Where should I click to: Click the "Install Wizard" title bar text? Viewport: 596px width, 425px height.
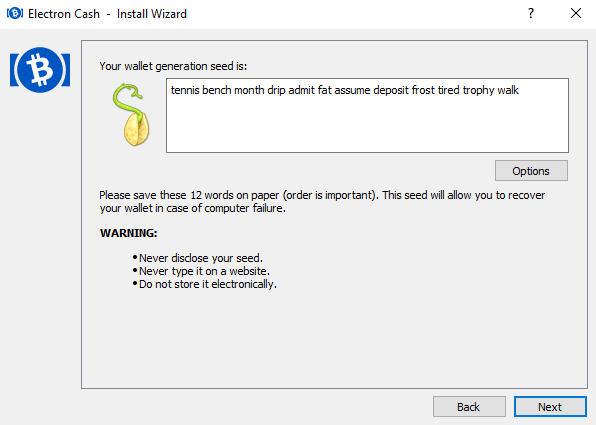pyautogui.click(x=152, y=14)
